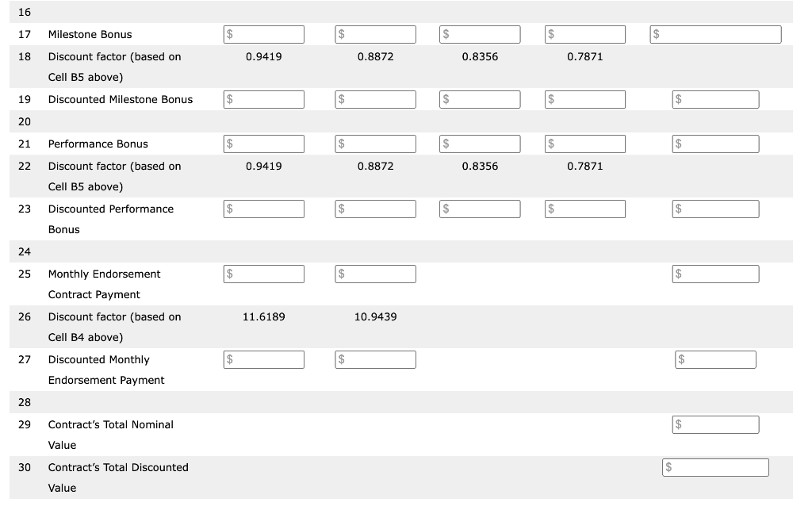Image resolution: width=812 pixels, height=510 pixels.
Task: Click the row number 30
Action: click(x=25, y=467)
